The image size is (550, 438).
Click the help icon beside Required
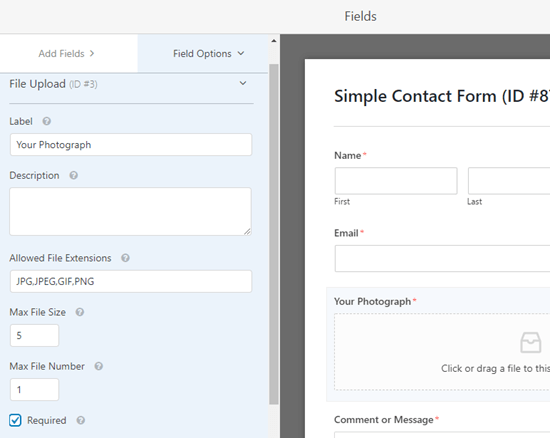pyautogui.click(x=81, y=420)
